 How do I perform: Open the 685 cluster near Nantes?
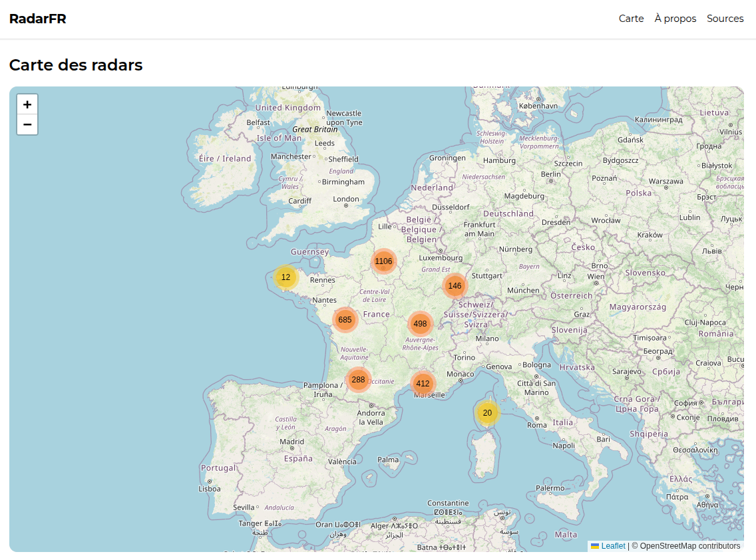point(345,319)
